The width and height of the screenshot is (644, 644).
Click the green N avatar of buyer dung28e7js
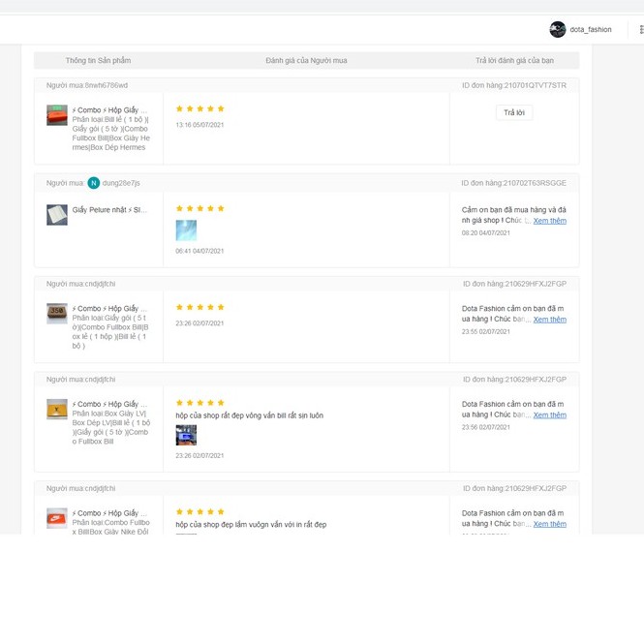(x=94, y=183)
